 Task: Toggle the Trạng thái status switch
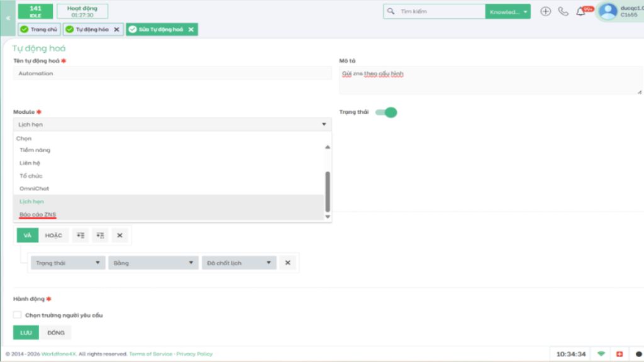click(386, 112)
